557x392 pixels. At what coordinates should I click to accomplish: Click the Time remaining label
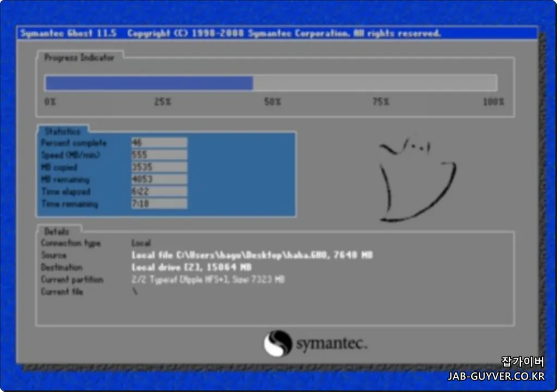coord(70,204)
